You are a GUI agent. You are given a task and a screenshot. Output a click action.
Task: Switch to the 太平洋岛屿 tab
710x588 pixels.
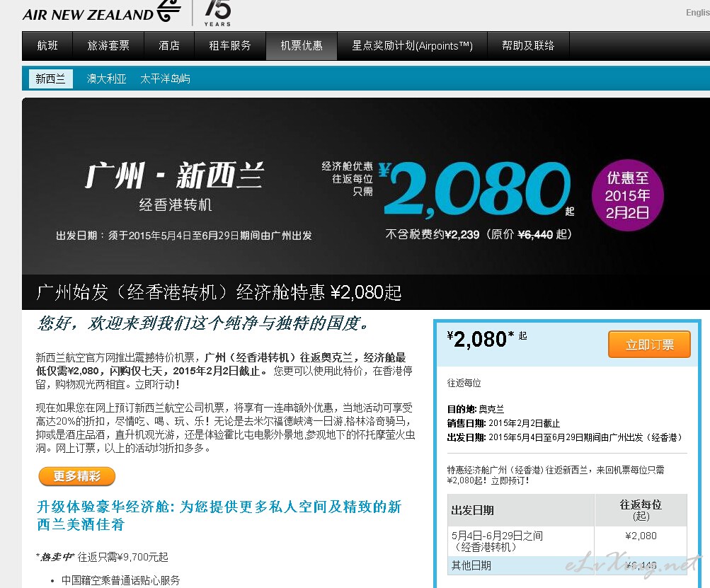tap(165, 79)
